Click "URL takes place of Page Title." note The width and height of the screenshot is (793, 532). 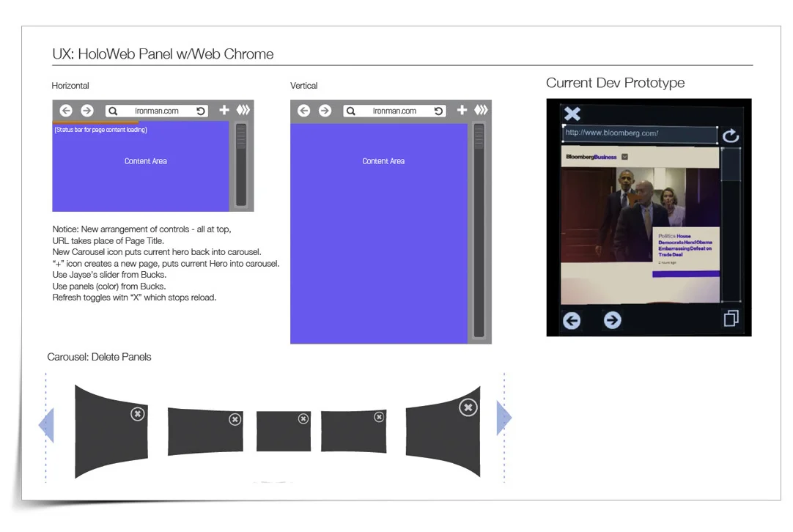point(108,240)
